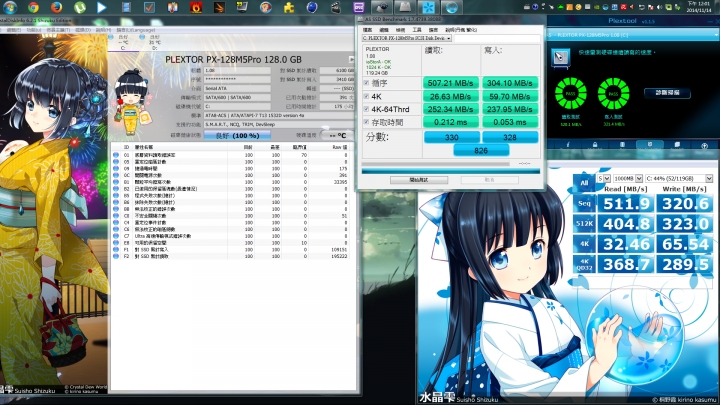
Task: Open the blue sphere taskbar icon
Action: (312, 7)
